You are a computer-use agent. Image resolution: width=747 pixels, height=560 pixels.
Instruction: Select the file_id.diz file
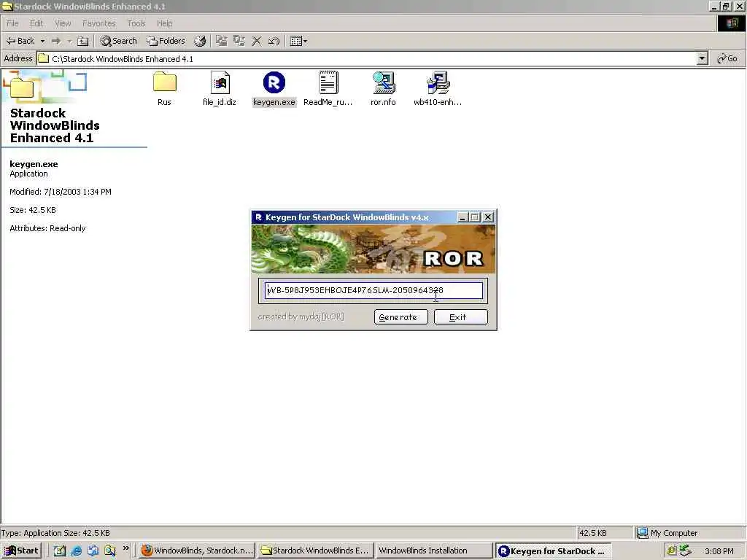click(x=219, y=88)
